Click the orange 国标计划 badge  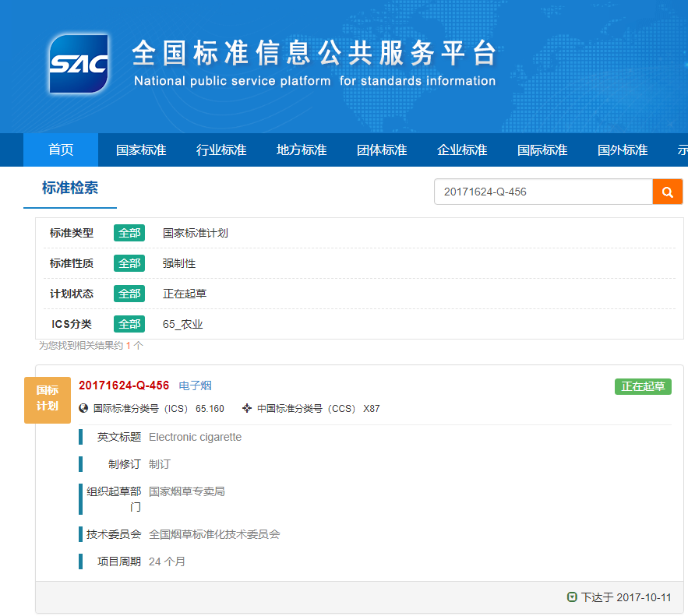[x=48, y=400]
